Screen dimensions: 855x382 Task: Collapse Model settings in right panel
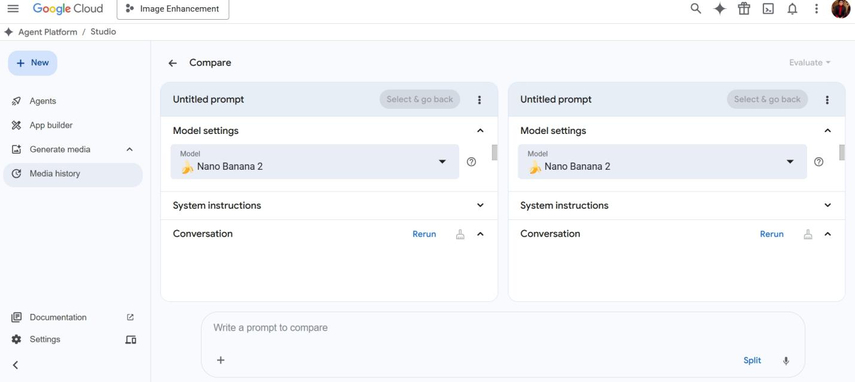828,131
